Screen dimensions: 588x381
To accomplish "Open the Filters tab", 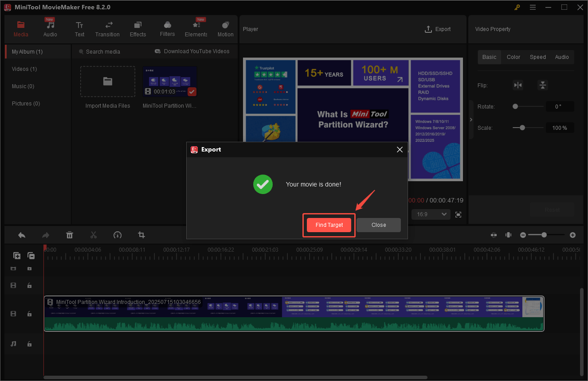I will pyautogui.click(x=167, y=29).
